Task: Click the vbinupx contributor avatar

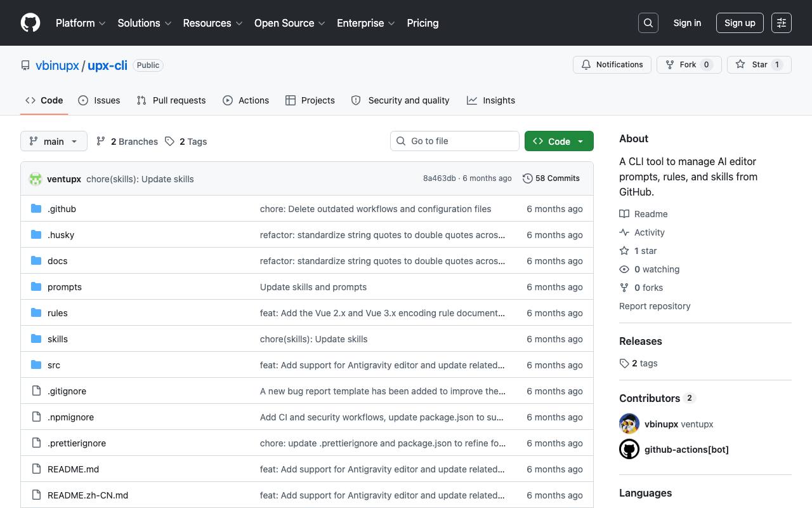Action: point(629,424)
